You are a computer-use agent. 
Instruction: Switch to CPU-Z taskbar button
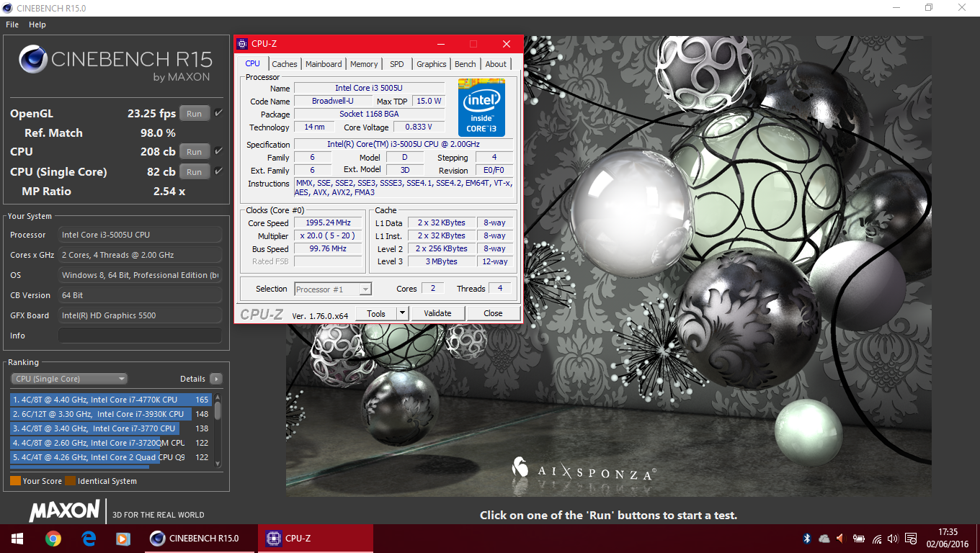coord(316,538)
